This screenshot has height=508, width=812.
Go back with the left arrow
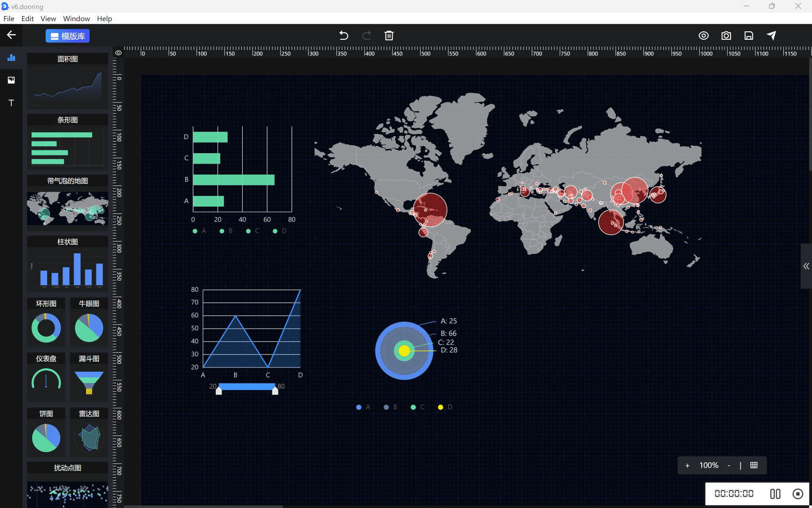tap(11, 35)
